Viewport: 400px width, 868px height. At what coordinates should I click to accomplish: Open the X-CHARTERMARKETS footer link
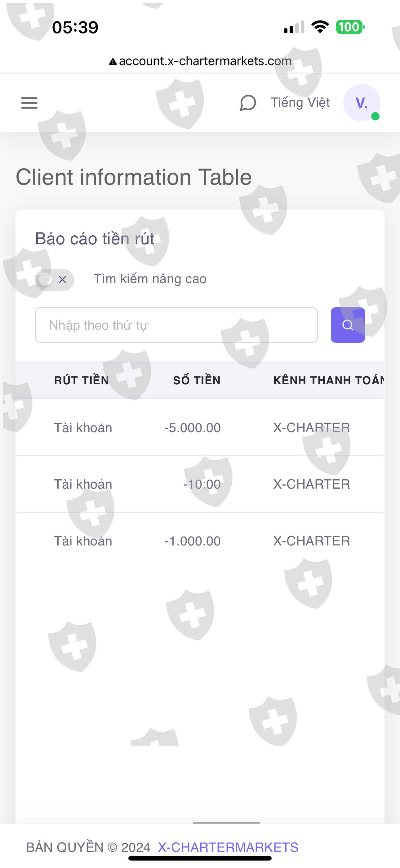[x=228, y=847]
